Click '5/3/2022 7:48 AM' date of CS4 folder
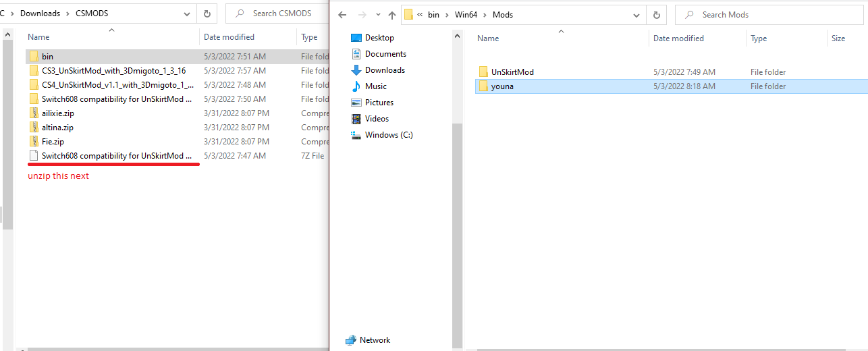868x351 pixels. click(x=235, y=85)
